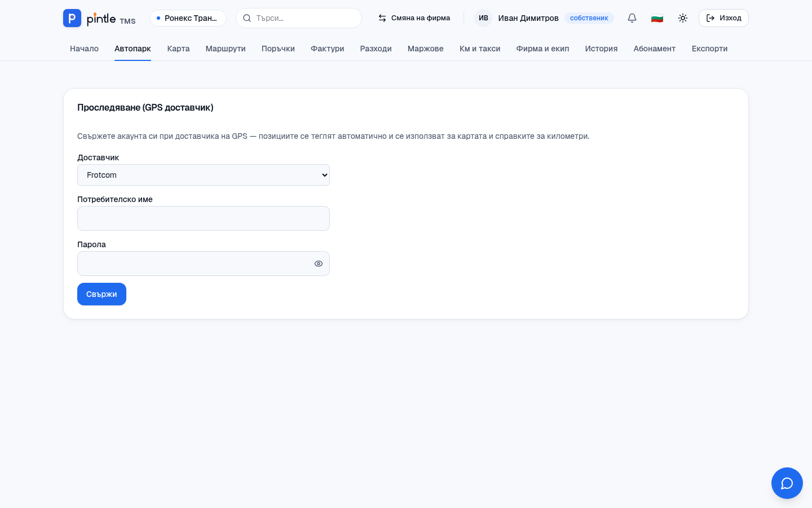Focus the Търси… search field
The width and height of the screenshot is (812, 508).
pos(299,18)
